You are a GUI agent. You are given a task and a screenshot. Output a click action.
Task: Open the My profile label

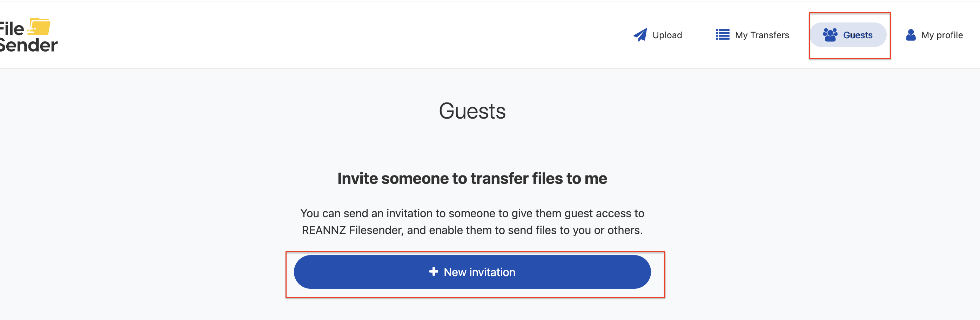coord(941,35)
